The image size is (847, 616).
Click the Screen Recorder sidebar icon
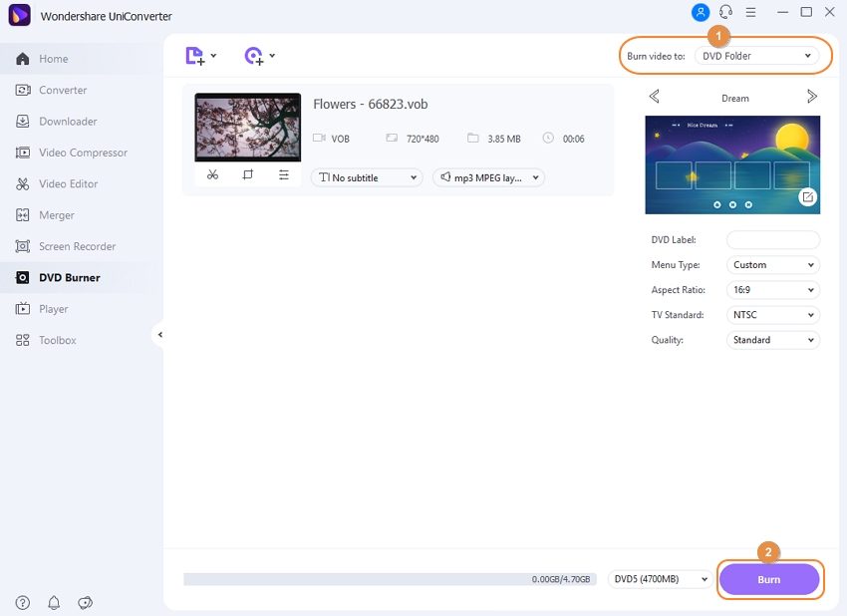pyautogui.click(x=23, y=246)
